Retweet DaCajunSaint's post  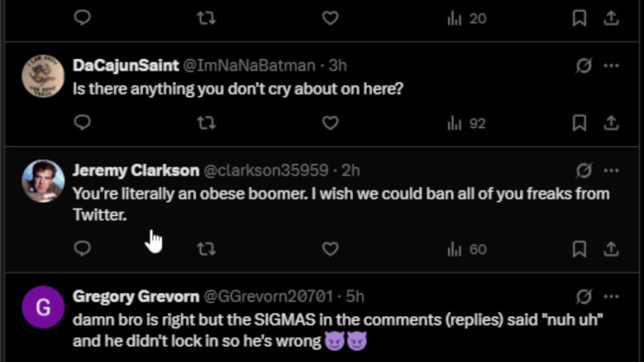tap(206, 123)
